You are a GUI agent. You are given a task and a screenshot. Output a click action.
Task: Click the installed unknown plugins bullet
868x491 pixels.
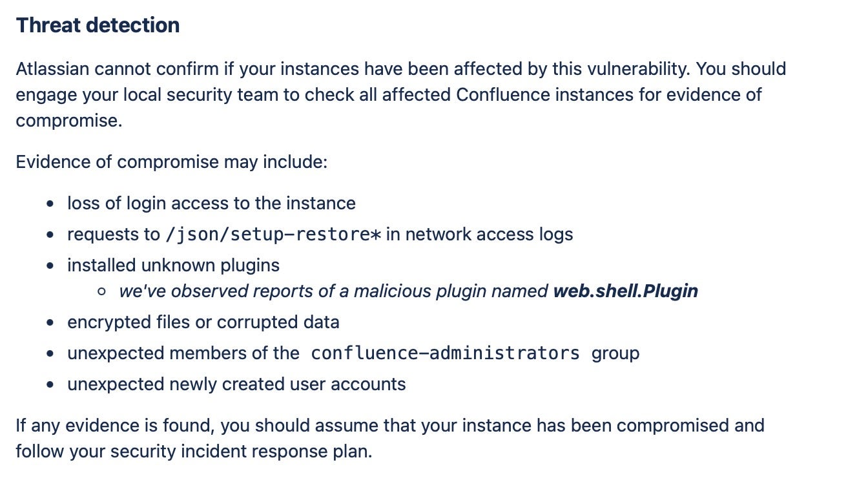click(x=173, y=266)
